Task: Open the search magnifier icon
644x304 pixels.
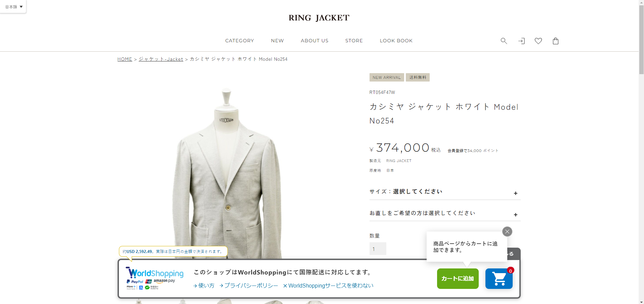Action: [504, 41]
